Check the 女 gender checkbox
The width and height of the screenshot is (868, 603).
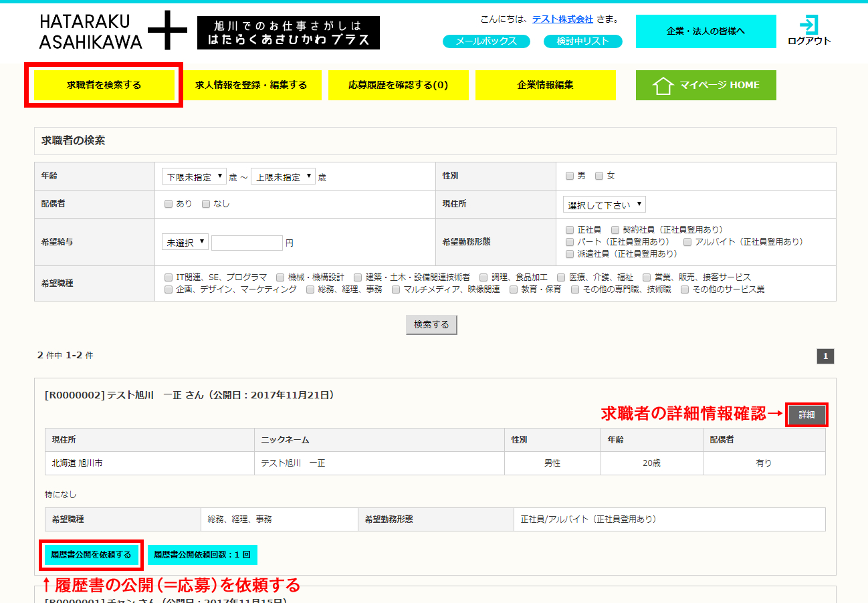tap(599, 176)
